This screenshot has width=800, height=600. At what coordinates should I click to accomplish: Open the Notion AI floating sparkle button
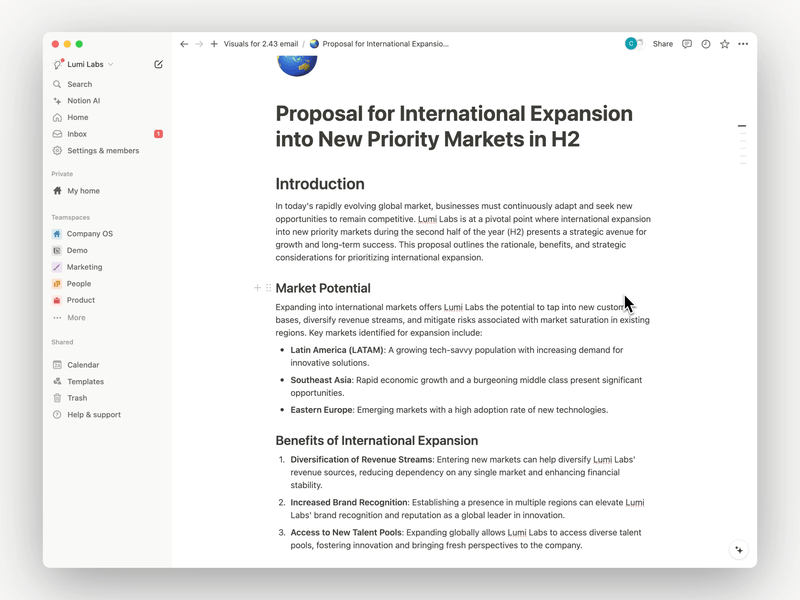[x=739, y=549]
